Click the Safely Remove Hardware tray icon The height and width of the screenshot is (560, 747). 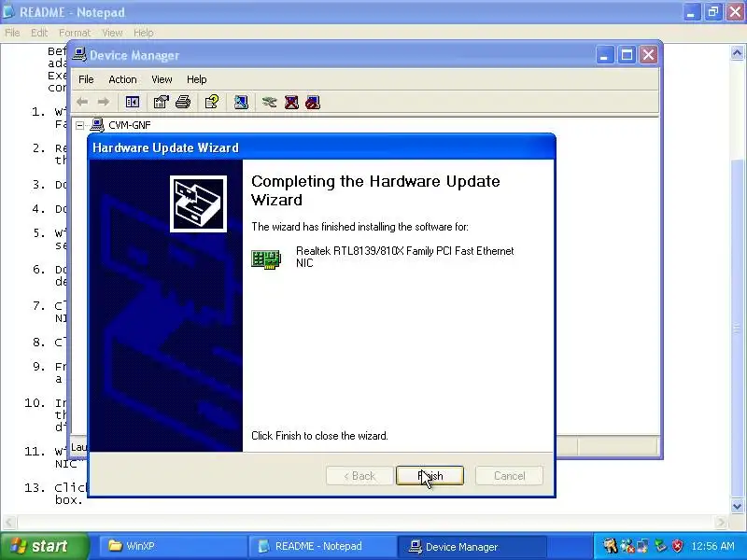click(660, 546)
